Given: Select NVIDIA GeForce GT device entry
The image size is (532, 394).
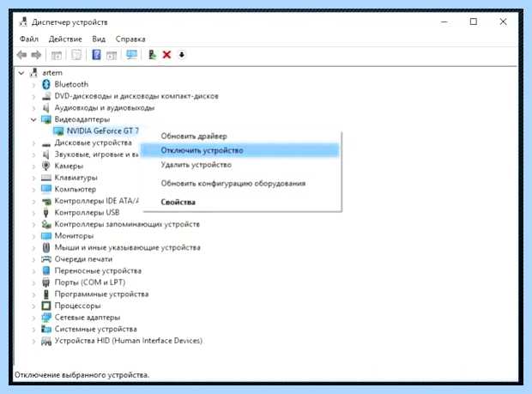Looking at the screenshot, I should coord(103,131).
